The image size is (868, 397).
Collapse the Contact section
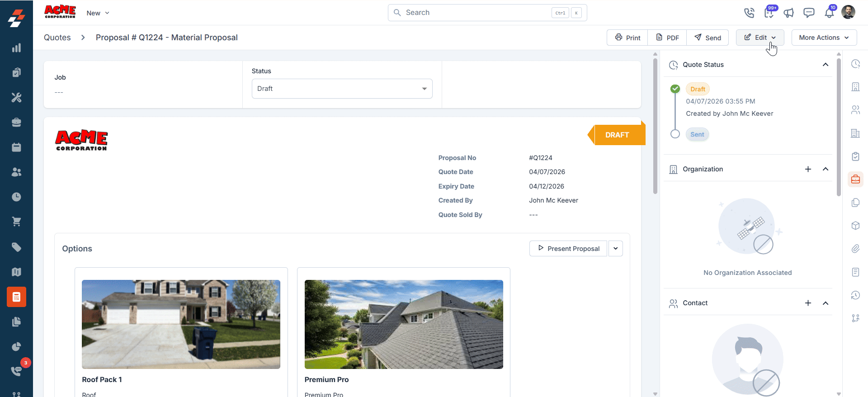pyautogui.click(x=826, y=303)
